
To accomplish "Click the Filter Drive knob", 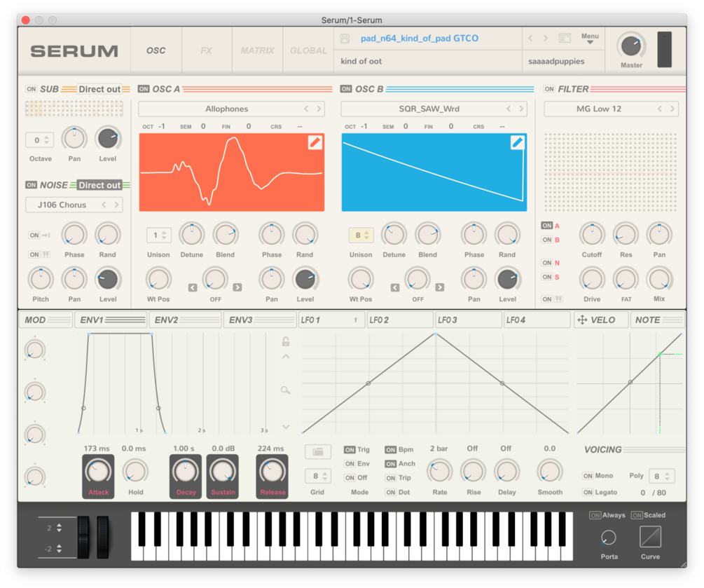I will (592, 279).
